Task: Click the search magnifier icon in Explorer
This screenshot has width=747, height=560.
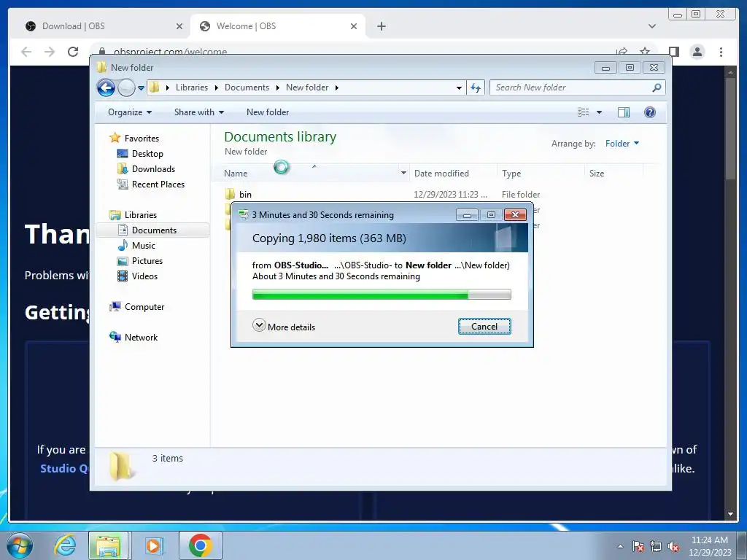Action: [657, 87]
